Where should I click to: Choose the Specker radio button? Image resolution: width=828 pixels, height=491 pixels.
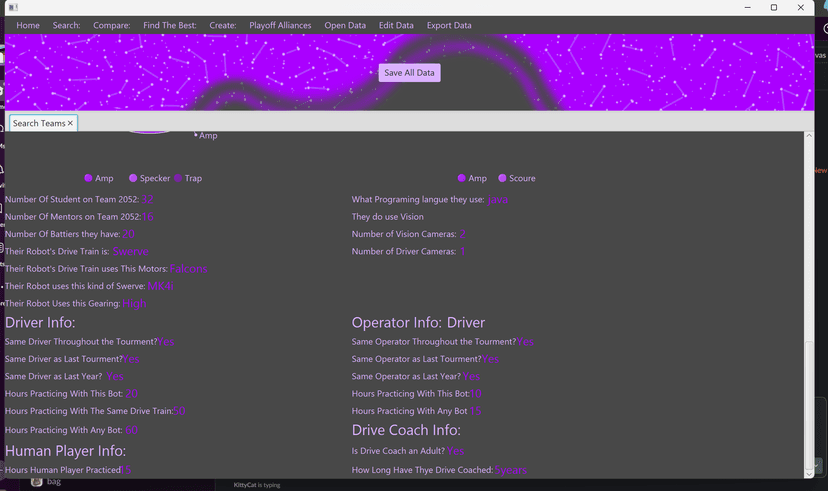pos(133,178)
